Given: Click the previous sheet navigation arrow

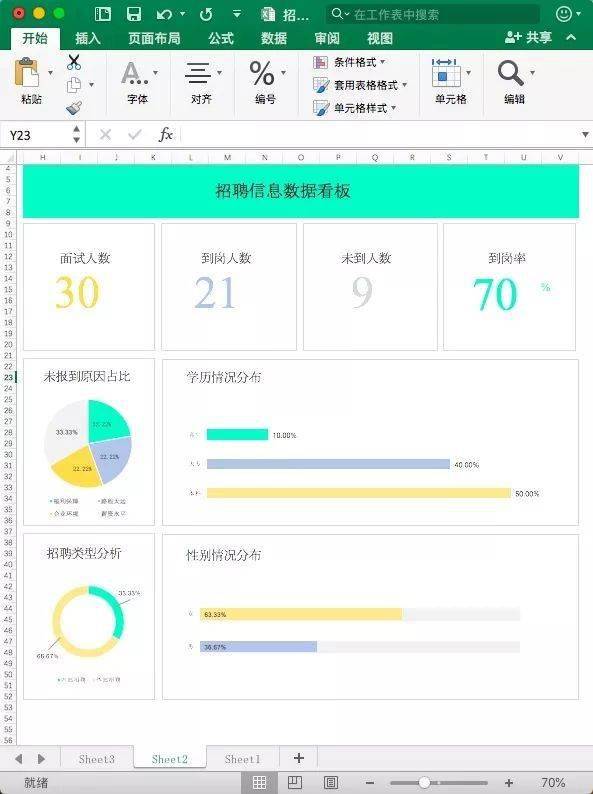Looking at the screenshot, I should 19,759.
